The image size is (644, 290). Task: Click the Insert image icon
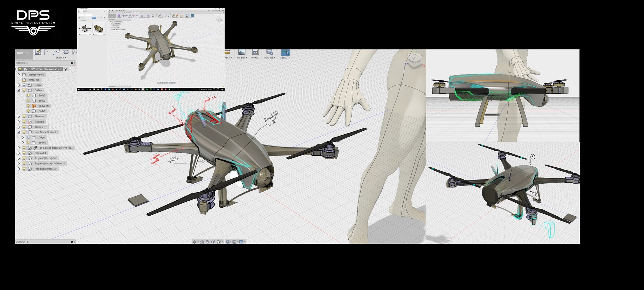coord(242,52)
